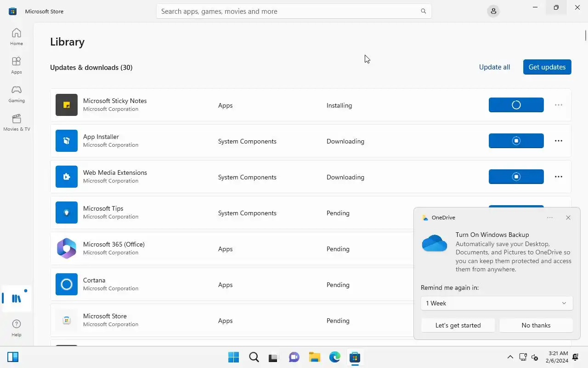
Task: Click the network status tray icon
Action: [523, 357]
